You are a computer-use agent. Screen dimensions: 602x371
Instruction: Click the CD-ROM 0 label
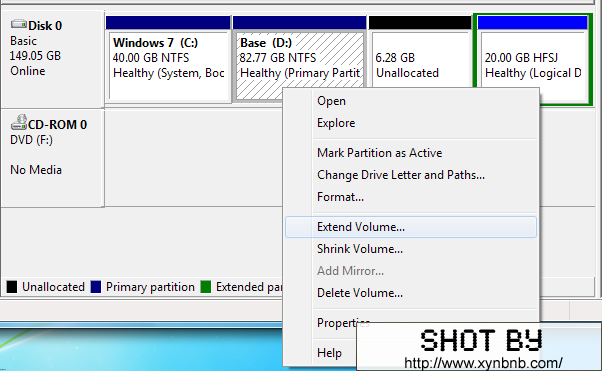[x=58, y=125]
